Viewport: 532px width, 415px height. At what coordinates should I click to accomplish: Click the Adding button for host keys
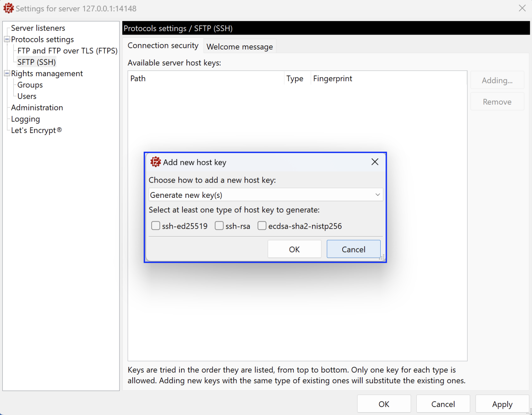pos(497,80)
